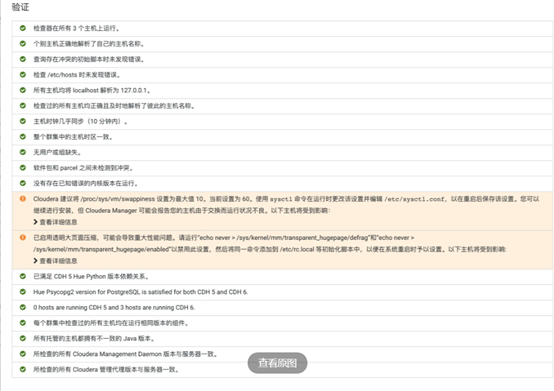Viewport: 554px width, 391px height.
Task: Expand 查看详细信息 under the swappiness warning
Action: pyautogui.click(x=55, y=222)
